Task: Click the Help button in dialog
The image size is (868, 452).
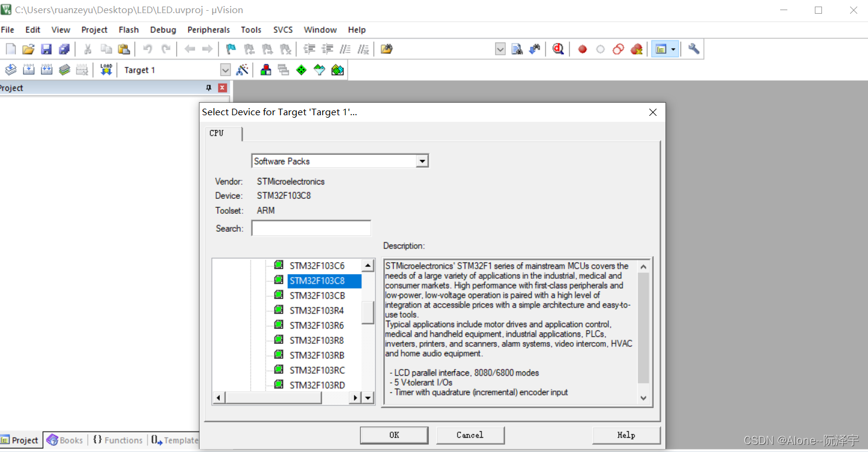Action: coord(626,435)
